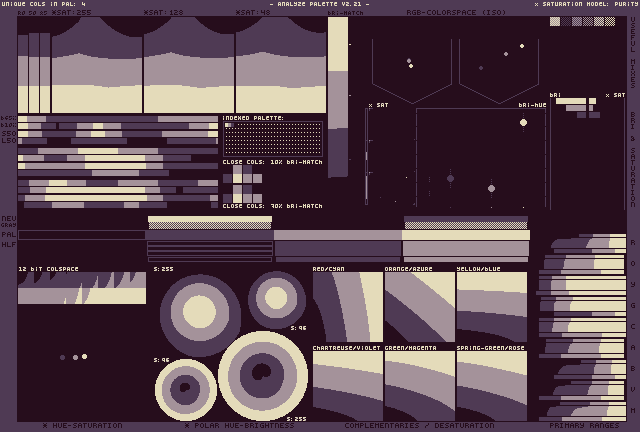The image size is (640, 432).
Task: Click the 'V' primary range letter
Action: coord(633,390)
